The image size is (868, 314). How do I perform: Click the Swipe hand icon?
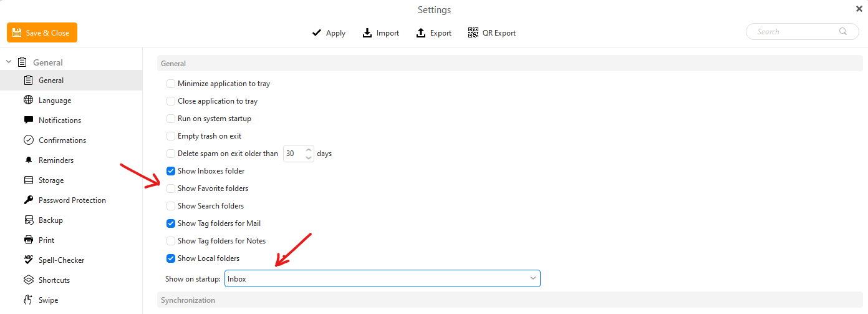[28, 300]
